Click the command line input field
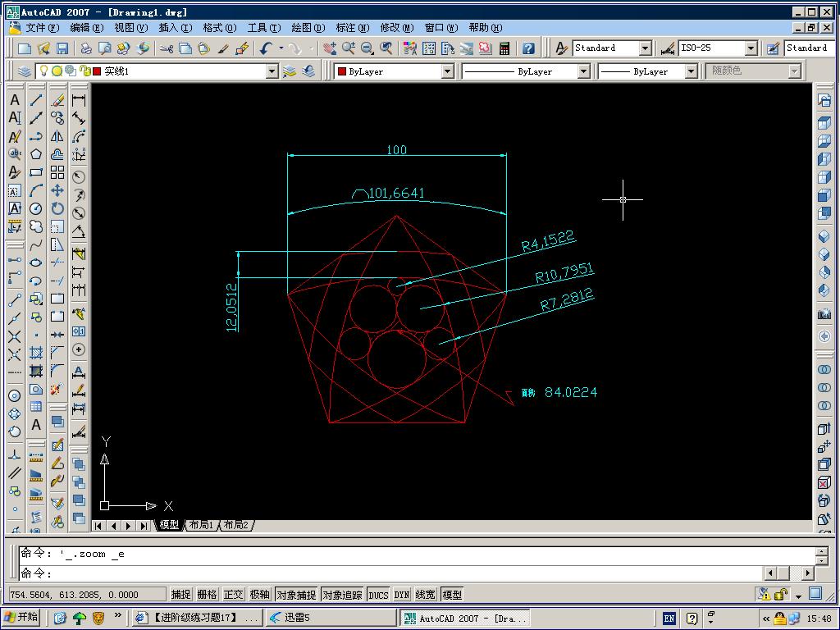Screen dimensions: 840x630 [391, 573]
